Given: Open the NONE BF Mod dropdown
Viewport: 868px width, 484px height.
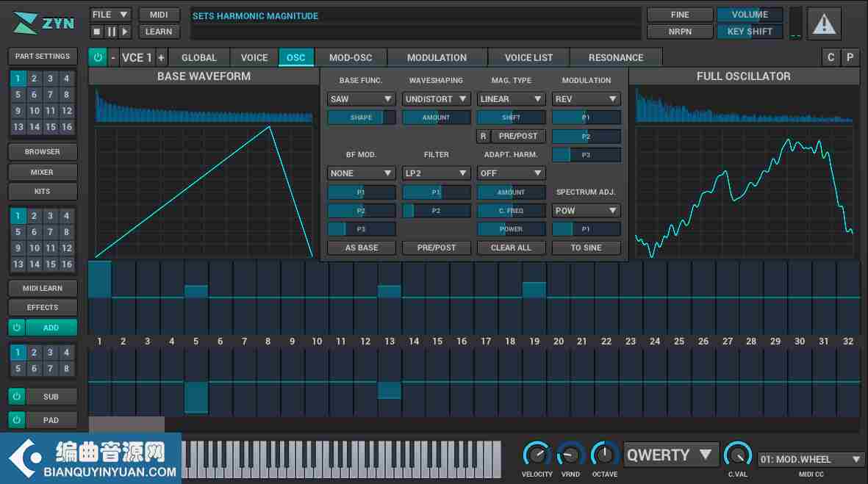Looking at the screenshot, I should (361, 173).
